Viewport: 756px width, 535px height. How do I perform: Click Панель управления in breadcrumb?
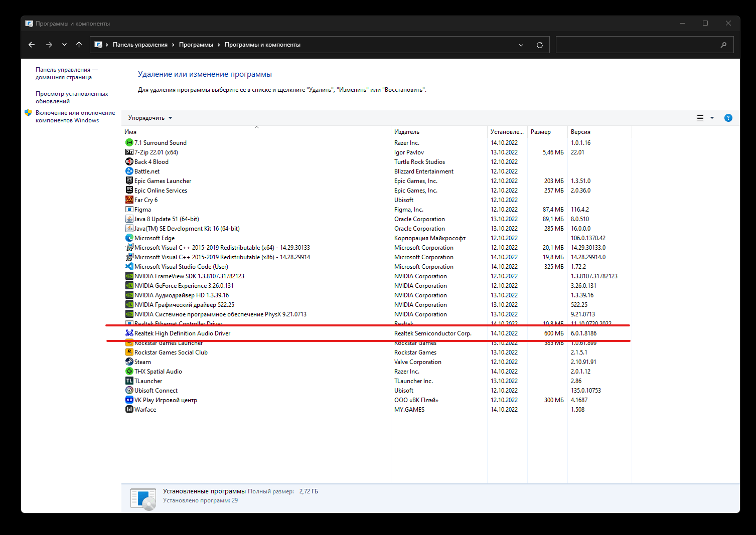[x=140, y=45]
